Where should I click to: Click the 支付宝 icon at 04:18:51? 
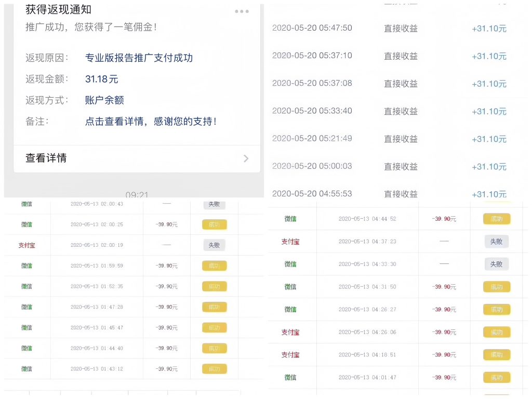tap(290, 355)
